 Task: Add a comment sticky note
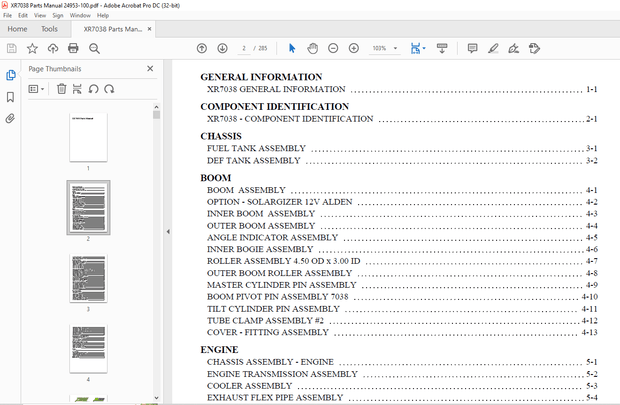coord(472,48)
